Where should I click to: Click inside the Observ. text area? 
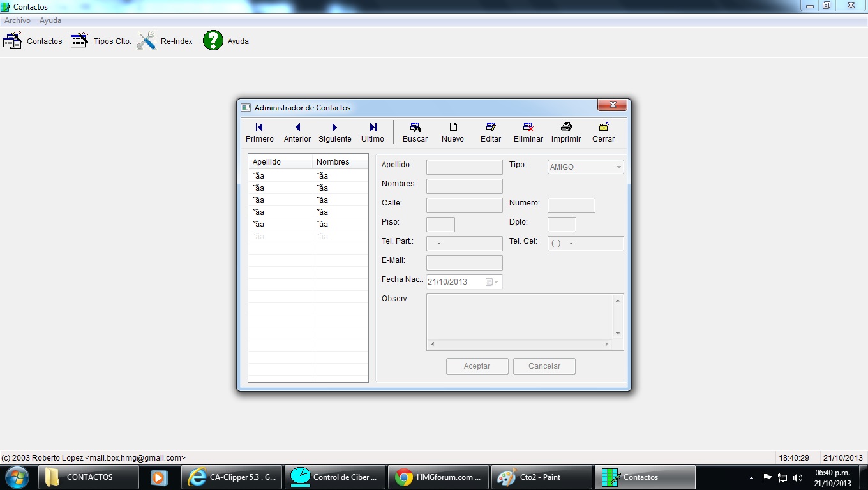point(520,316)
